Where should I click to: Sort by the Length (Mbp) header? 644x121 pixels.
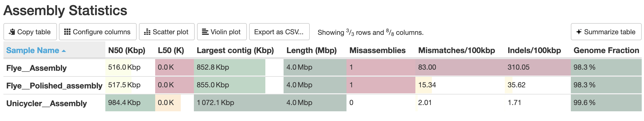coord(311,51)
